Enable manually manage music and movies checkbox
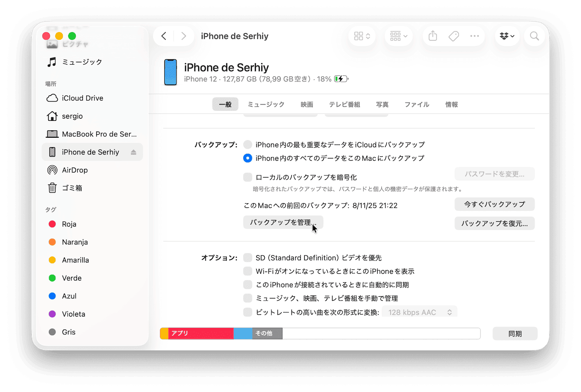This screenshot has width=581, height=392. (248, 298)
